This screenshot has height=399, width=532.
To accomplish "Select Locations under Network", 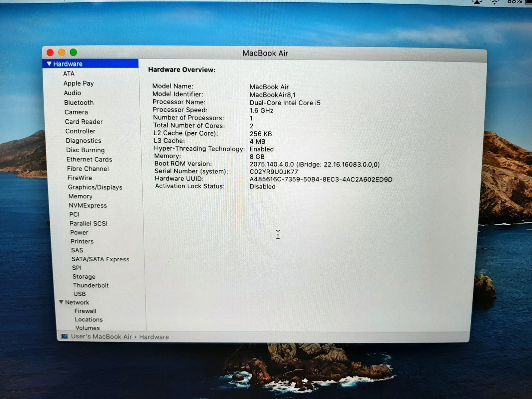I will point(89,320).
